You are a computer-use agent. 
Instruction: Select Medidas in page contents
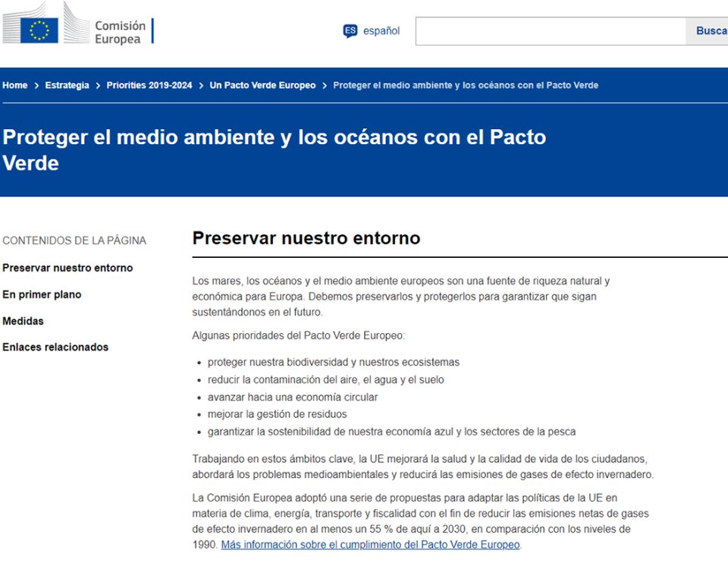coord(24,321)
